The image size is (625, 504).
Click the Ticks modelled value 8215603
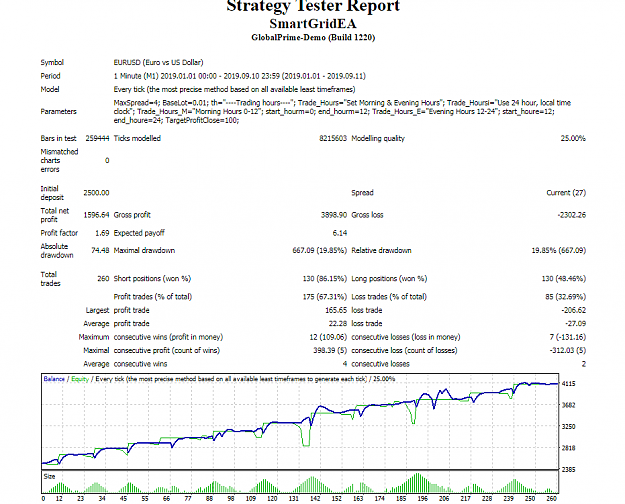(x=333, y=138)
